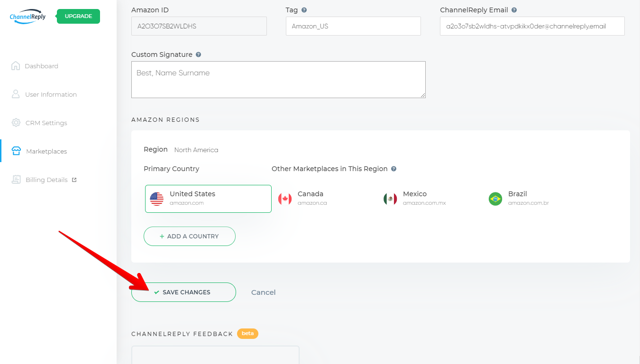Click the beta badge beside ChannelReply Feedback

point(247,333)
